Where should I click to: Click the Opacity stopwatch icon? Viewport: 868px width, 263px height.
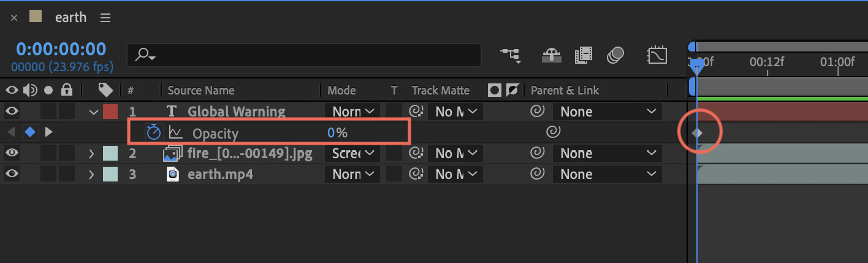153,132
